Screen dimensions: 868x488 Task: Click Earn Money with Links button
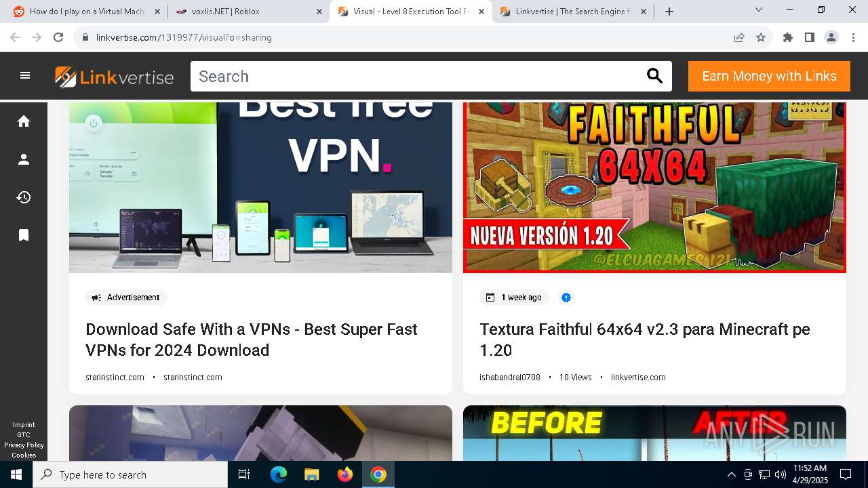(769, 76)
